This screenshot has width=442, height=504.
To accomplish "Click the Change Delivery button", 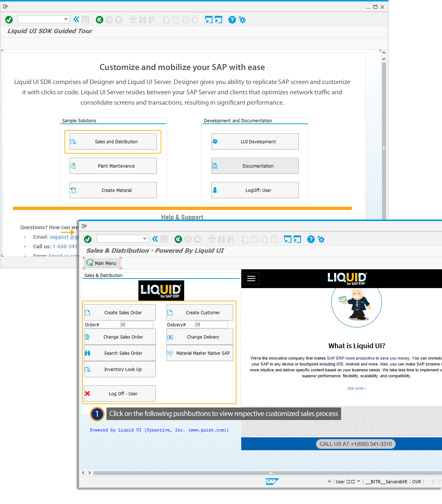I will click(200, 337).
